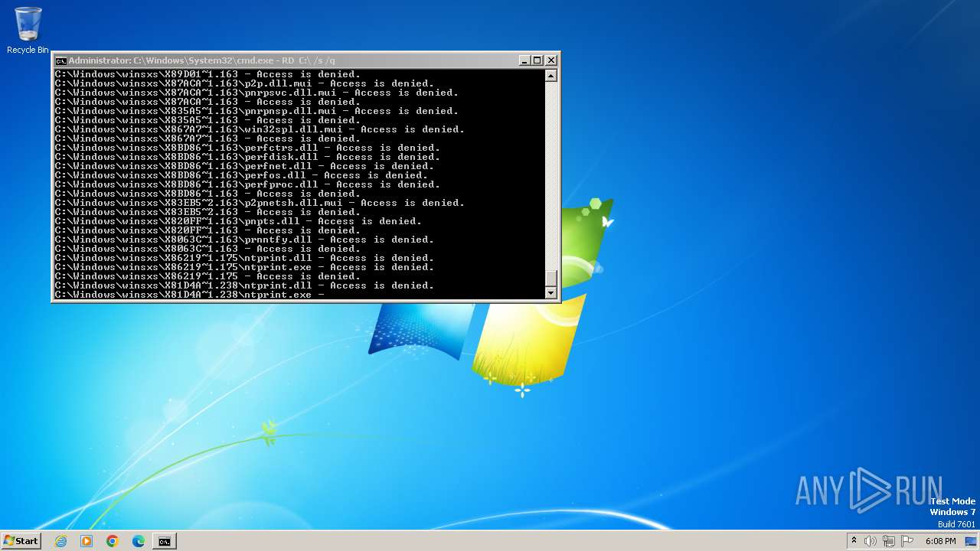Launch Microsoft Edge from taskbar

[139, 541]
